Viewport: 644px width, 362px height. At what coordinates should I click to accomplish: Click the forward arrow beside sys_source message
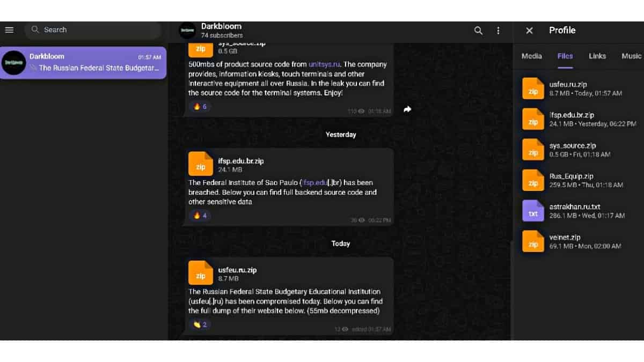click(x=407, y=109)
